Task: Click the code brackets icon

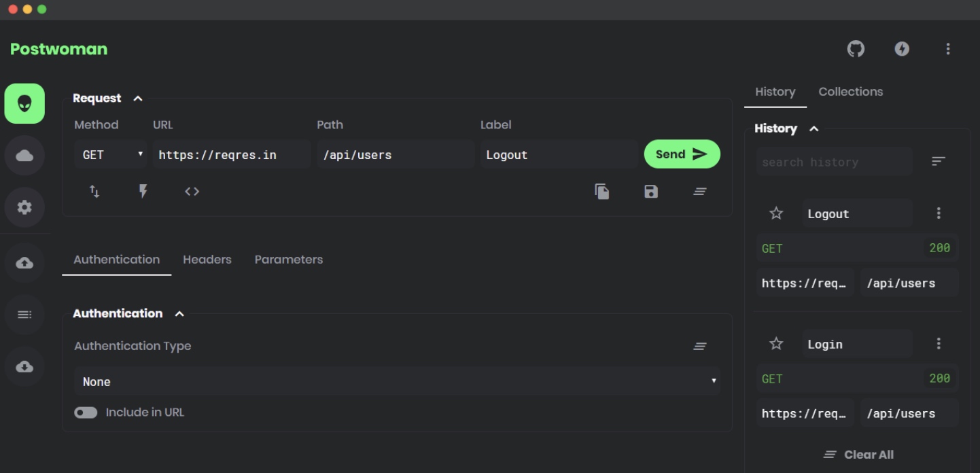Action: pyautogui.click(x=192, y=192)
